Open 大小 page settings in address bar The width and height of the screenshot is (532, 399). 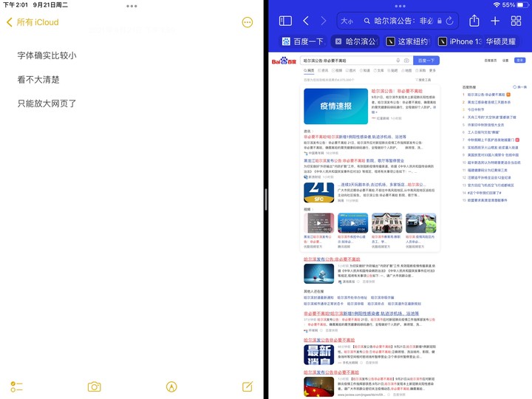(347, 21)
